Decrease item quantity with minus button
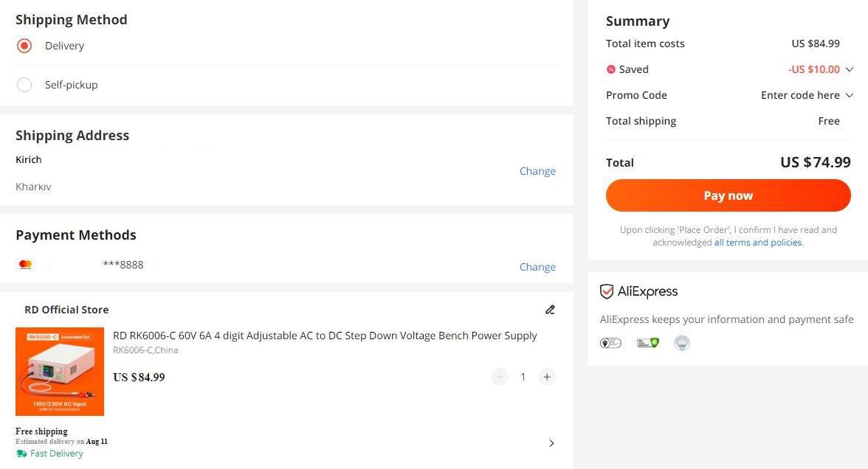The image size is (868, 469). 500,377
